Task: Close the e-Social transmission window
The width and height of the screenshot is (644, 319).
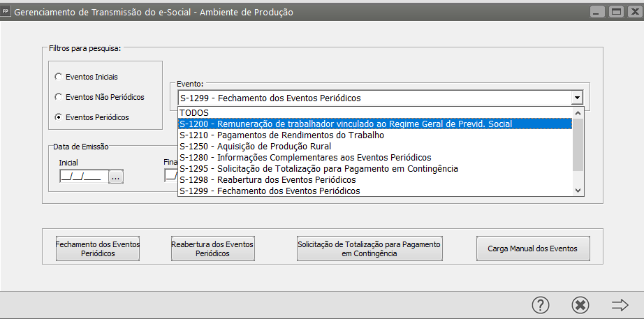Action: tap(634, 12)
